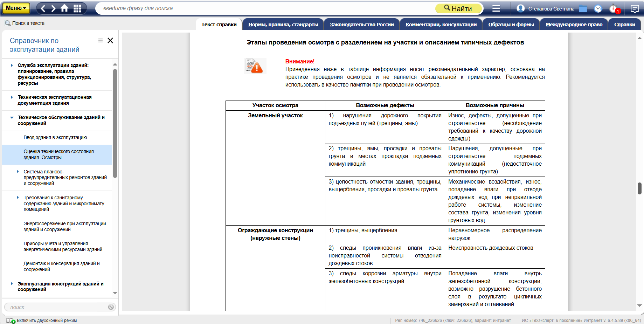Open Ввод здания в эксплуатацию
Image resolution: width=644 pixels, height=324 pixels.
tap(55, 138)
